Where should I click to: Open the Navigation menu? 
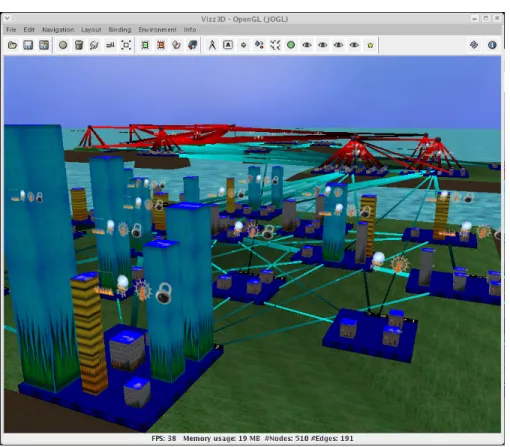pos(58,30)
